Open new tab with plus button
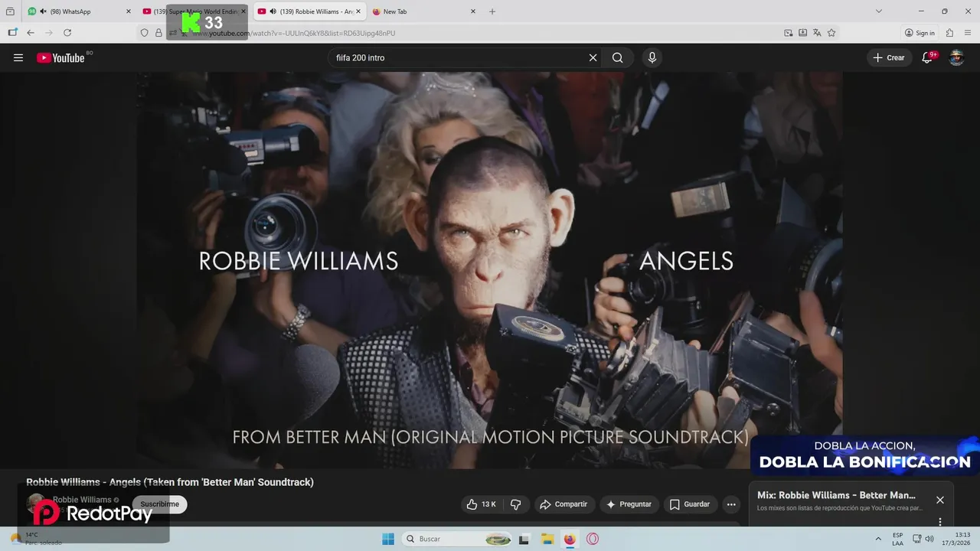The height and width of the screenshot is (551, 980). tap(492, 11)
